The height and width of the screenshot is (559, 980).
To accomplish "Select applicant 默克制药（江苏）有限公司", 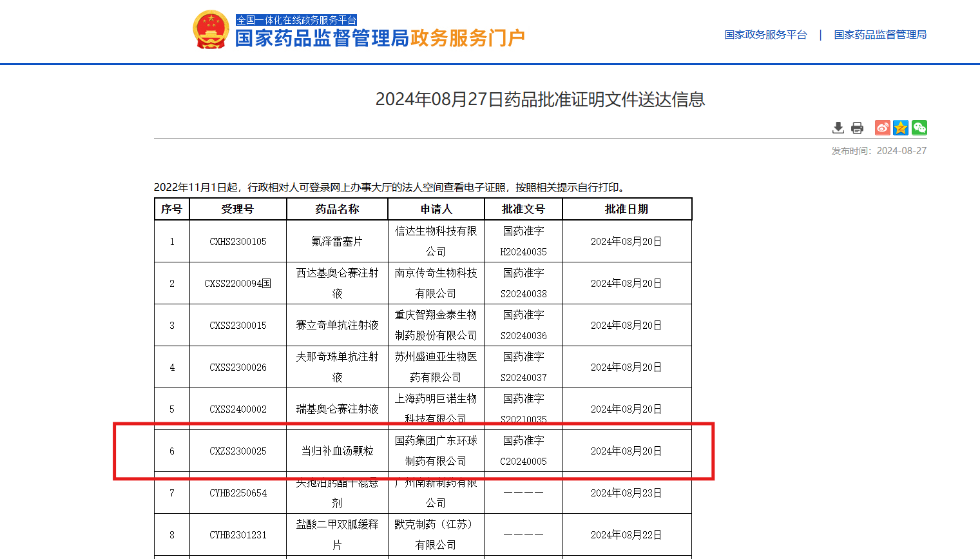I will [x=436, y=534].
